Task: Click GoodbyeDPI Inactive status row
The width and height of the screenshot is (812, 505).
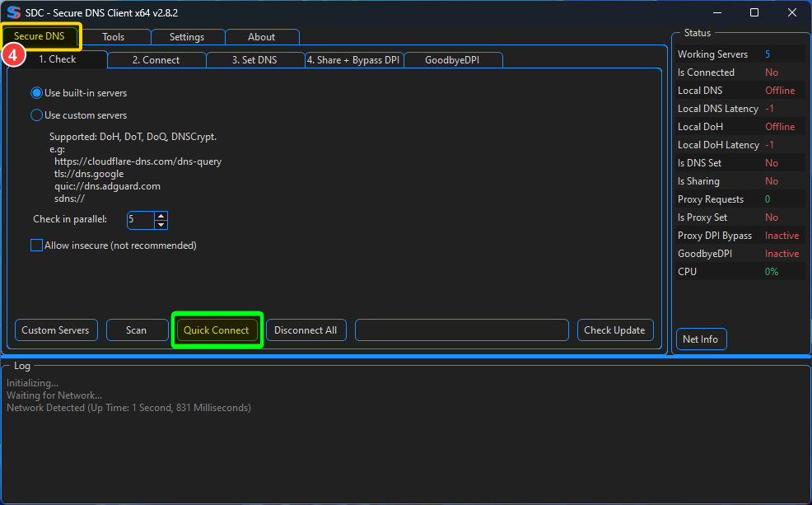Action: (740, 254)
